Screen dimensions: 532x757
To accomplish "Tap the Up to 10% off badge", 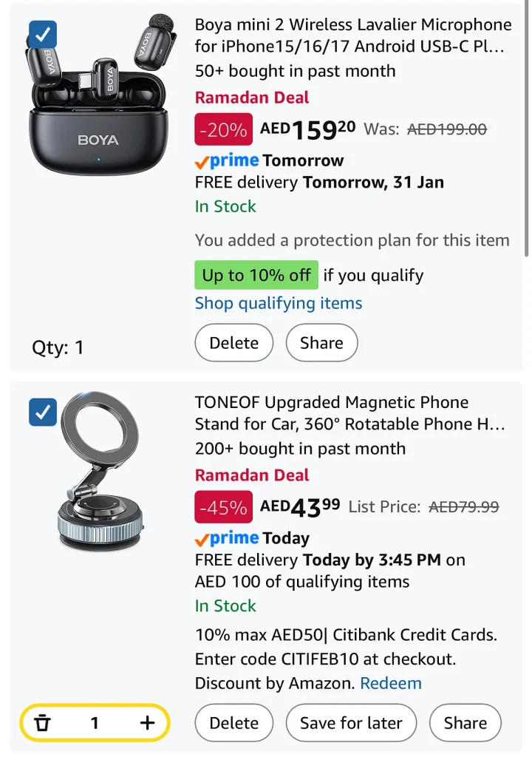I will [256, 275].
